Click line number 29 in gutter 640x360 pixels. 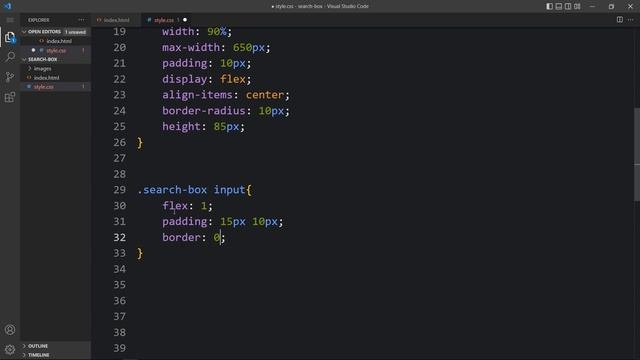(x=120, y=190)
